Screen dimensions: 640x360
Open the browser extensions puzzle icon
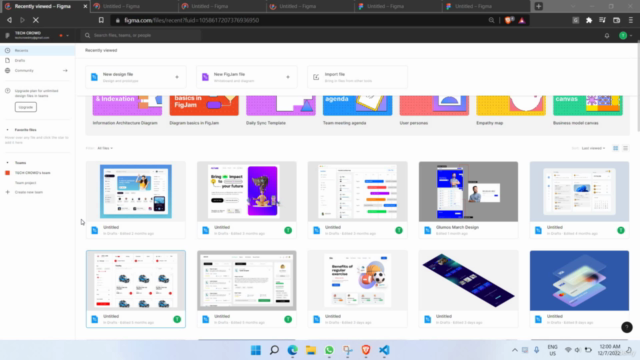coord(589,20)
